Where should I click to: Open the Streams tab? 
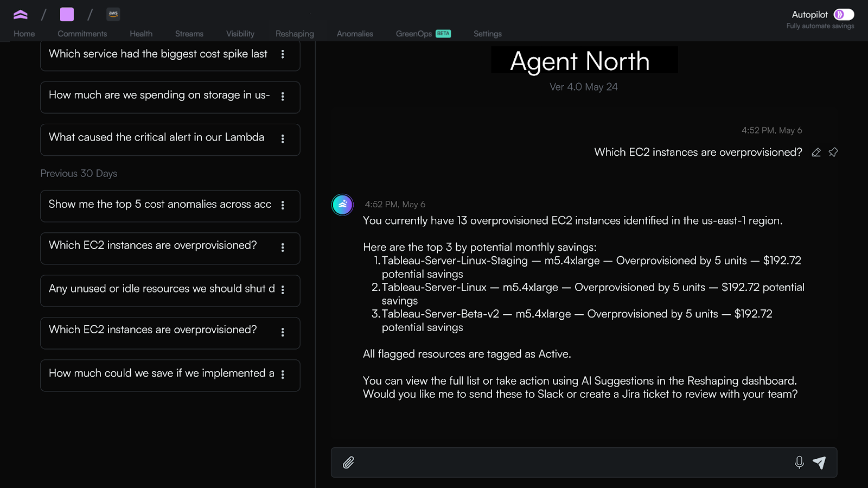click(189, 34)
